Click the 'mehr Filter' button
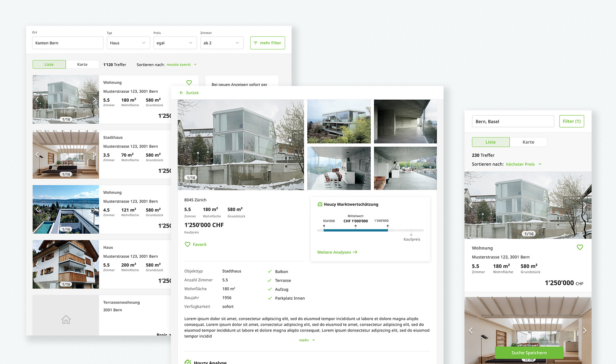The height and width of the screenshot is (364, 616). tap(268, 43)
